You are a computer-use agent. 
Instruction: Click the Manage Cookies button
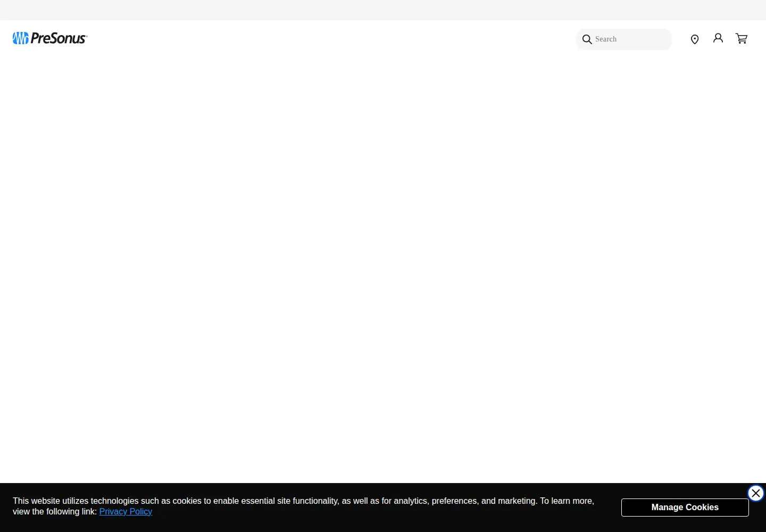685,508
